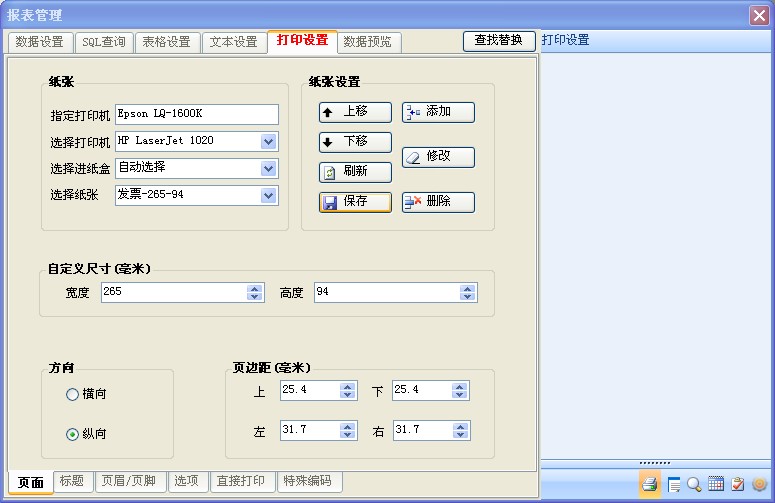This screenshot has width=775, height=503.
Task: Switch to SQL查询 tab
Action: [x=104, y=42]
